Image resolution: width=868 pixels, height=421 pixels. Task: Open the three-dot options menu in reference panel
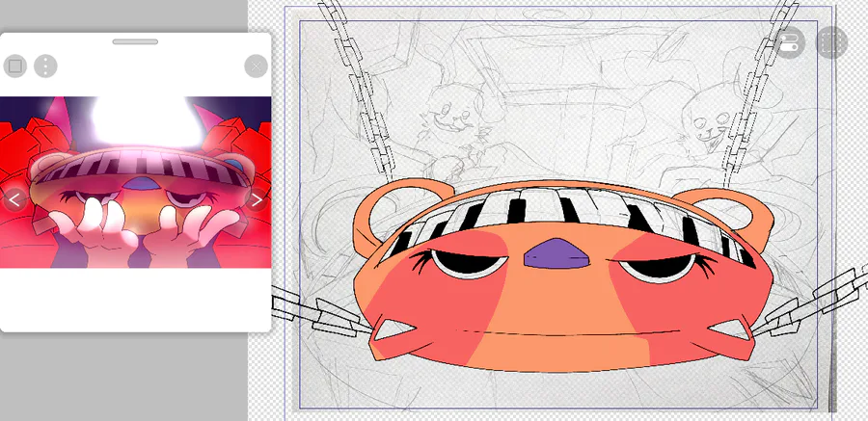tap(45, 66)
